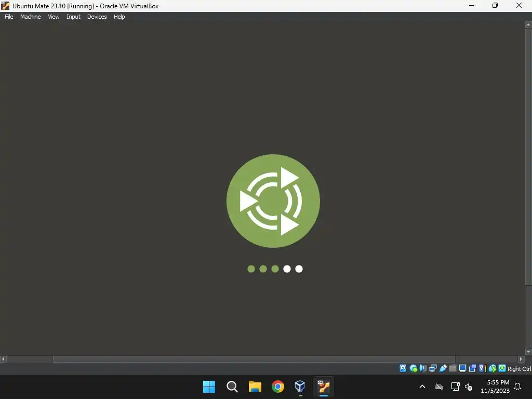Click the shared folders status icon

[453, 368]
